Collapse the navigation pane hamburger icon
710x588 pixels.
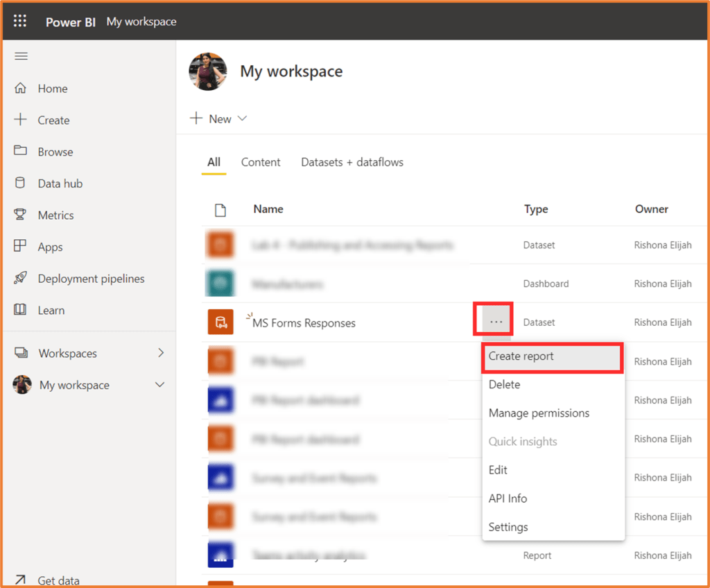coord(21,56)
